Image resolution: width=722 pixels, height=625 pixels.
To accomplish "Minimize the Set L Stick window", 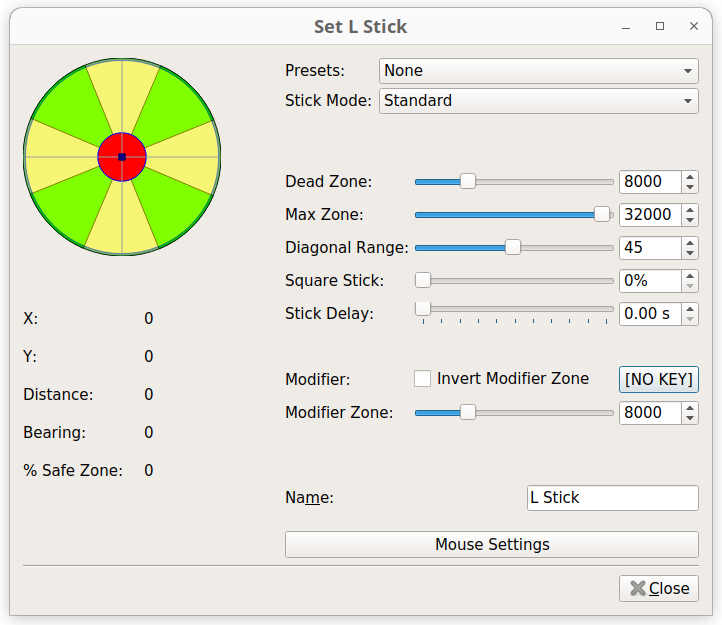I will pyautogui.click(x=625, y=27).
